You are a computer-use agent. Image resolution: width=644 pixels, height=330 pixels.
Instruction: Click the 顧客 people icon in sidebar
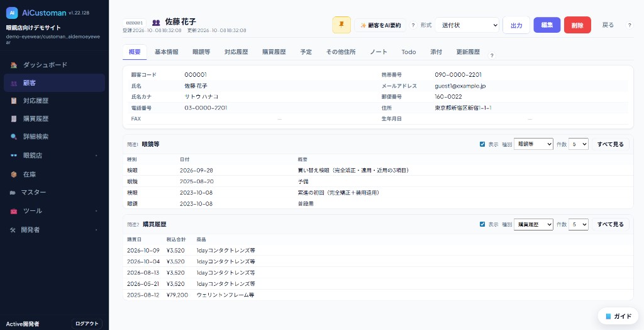pos(14,83)
